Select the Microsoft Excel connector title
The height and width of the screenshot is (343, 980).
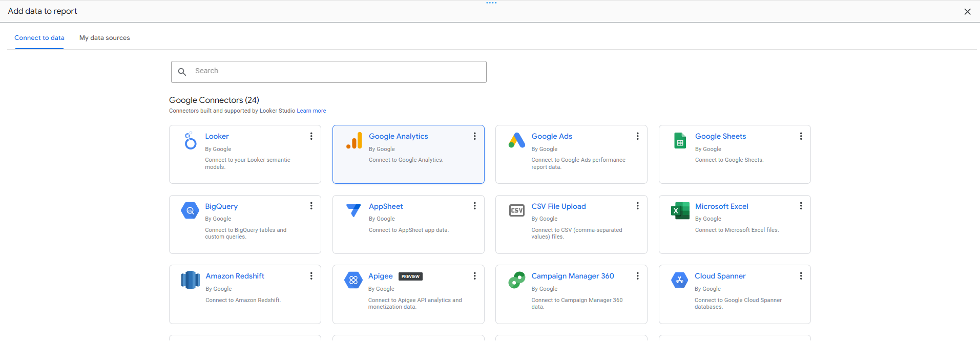pyautogui.click(x=721, y=206)
